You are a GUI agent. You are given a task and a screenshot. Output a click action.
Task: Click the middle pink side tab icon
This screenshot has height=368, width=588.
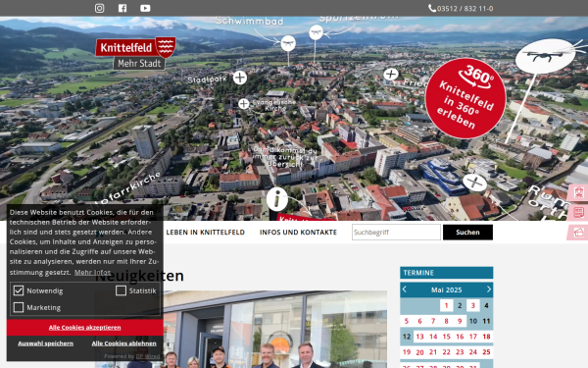[578, 213]
